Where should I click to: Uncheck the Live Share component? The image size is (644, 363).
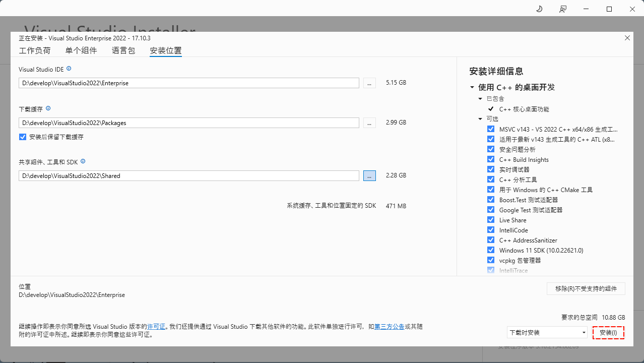pos(491,220)
